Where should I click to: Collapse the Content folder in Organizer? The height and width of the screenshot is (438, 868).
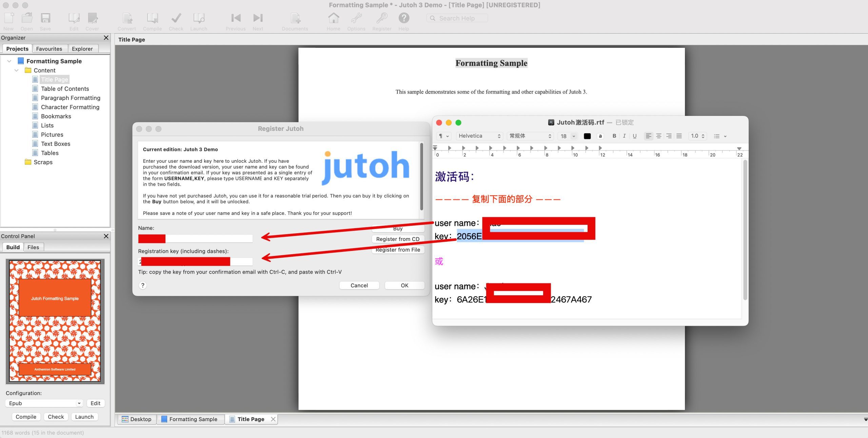click(x=16, y=71)
